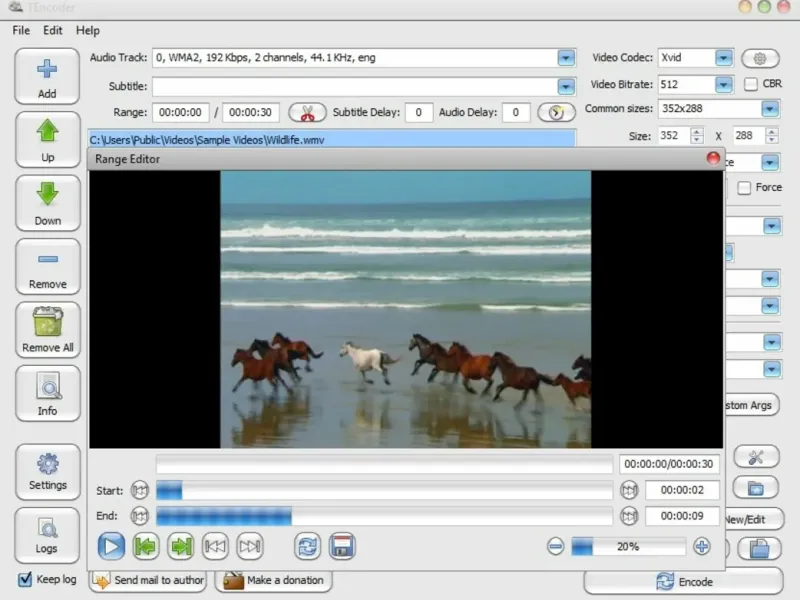Click the green set start marker button
Viewport: 800px width, 600px height.
point(146,546)
